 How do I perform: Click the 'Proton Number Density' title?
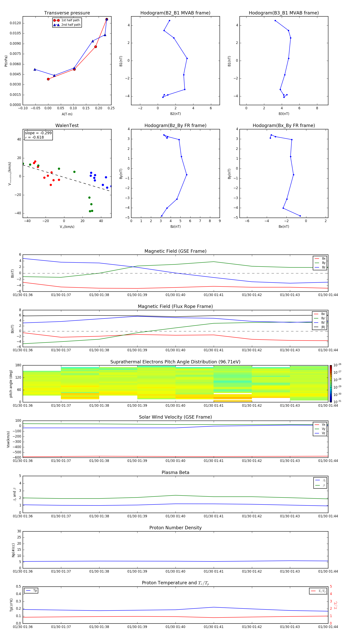point(175,528)
